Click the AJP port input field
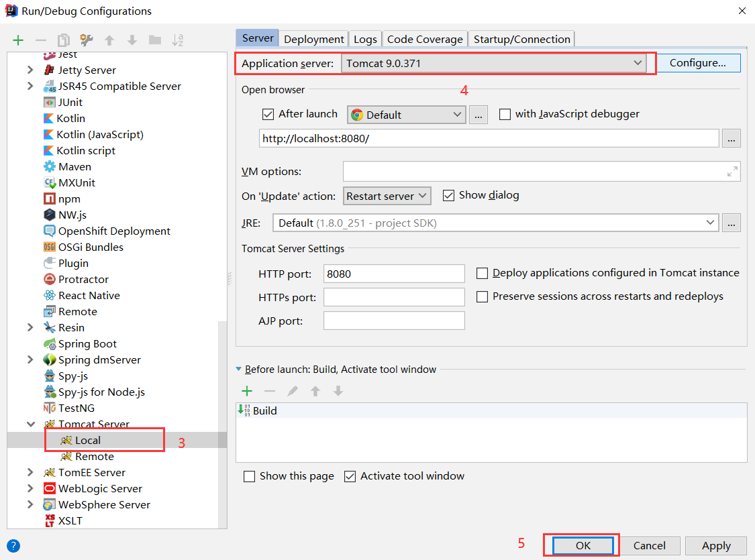Viewport: 755px width, 560px height. pos(394,321)
